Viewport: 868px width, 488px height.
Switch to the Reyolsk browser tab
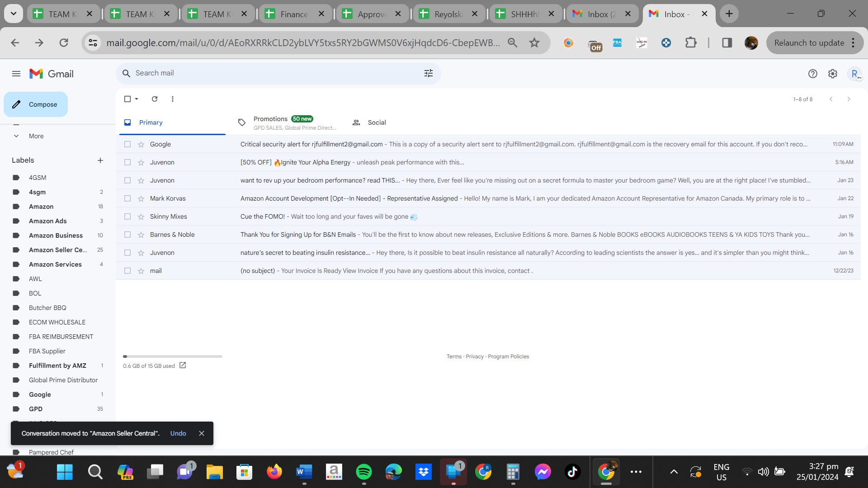449,14
